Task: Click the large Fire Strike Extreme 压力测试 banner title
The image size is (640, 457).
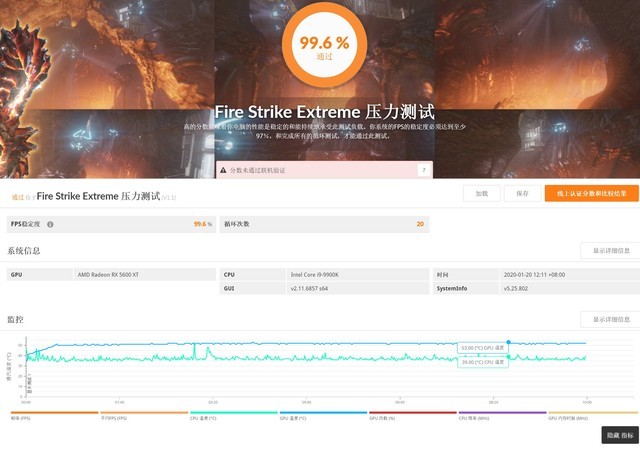Action: (324, 112)
